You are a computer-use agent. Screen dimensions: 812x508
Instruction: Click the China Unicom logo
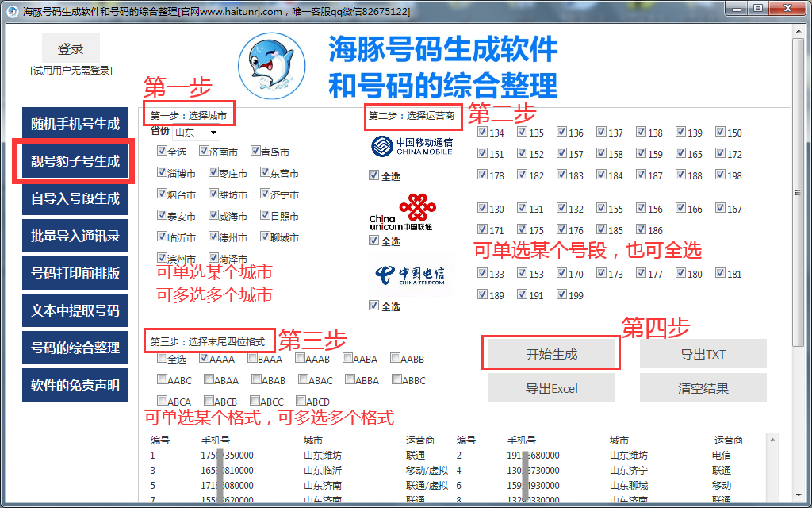click(x=405, y=212)
